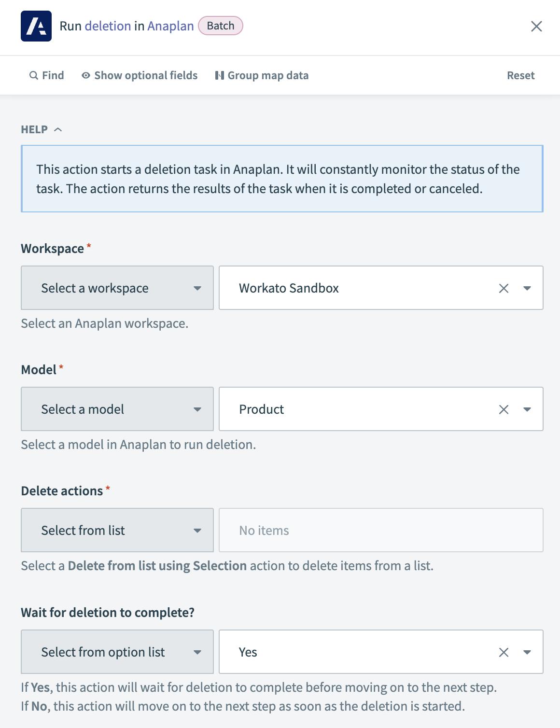
Task: Open the Select from option list dropdown
Action: (117, 652)
